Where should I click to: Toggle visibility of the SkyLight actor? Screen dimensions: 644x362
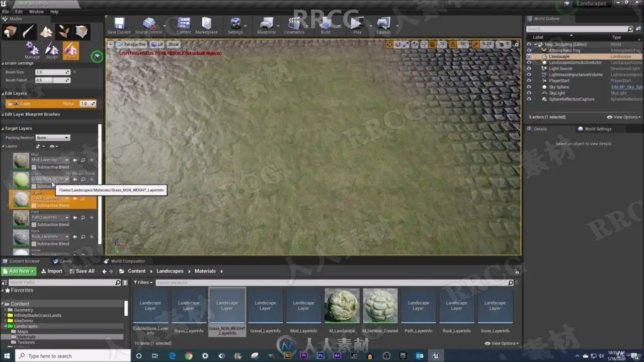(529, 93)
